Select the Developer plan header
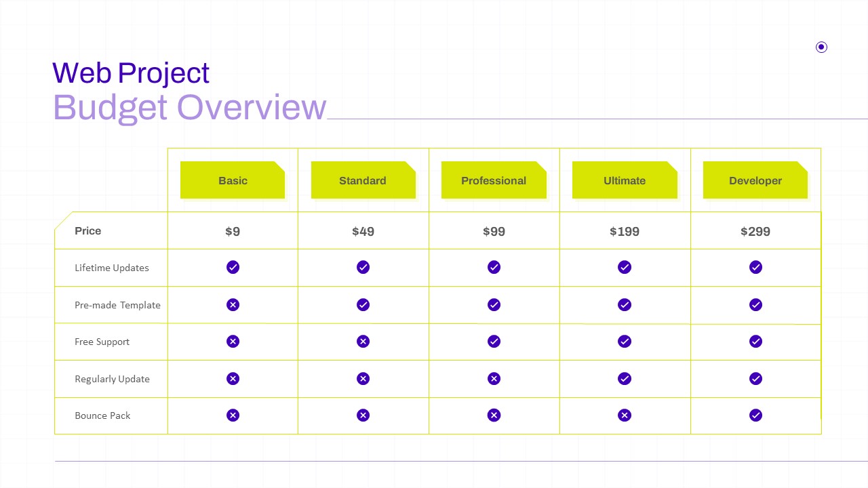The width and height of the screenshot is (868, 488). pyautogui.click(x=755, y=180)
